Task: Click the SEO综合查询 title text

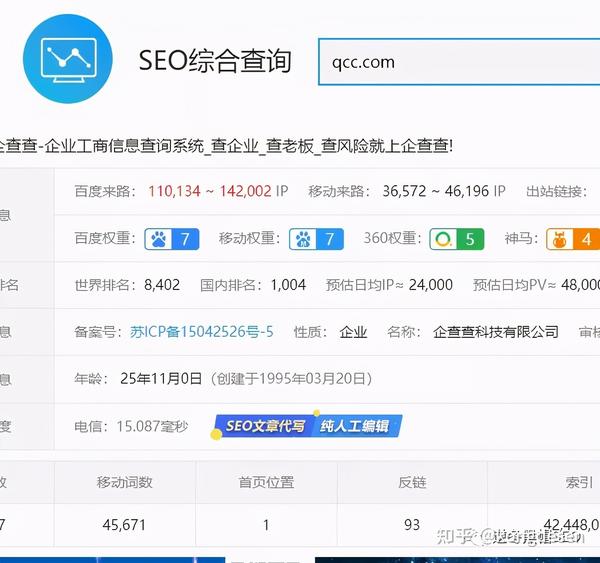Action: [x=215, y=60]
